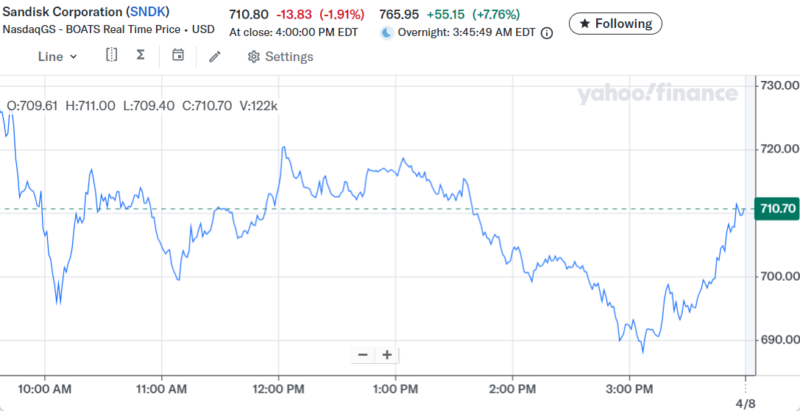Zoom out with the minus button
This screenshot has width=800, height=411.
362,354
